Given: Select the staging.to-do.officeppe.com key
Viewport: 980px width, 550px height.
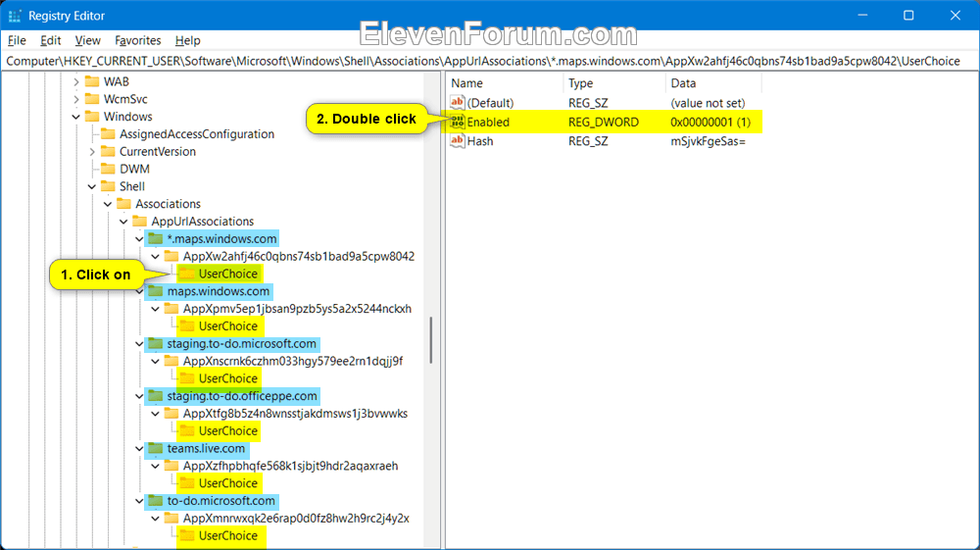Looking at the screenshot, I should click(242, 396).
